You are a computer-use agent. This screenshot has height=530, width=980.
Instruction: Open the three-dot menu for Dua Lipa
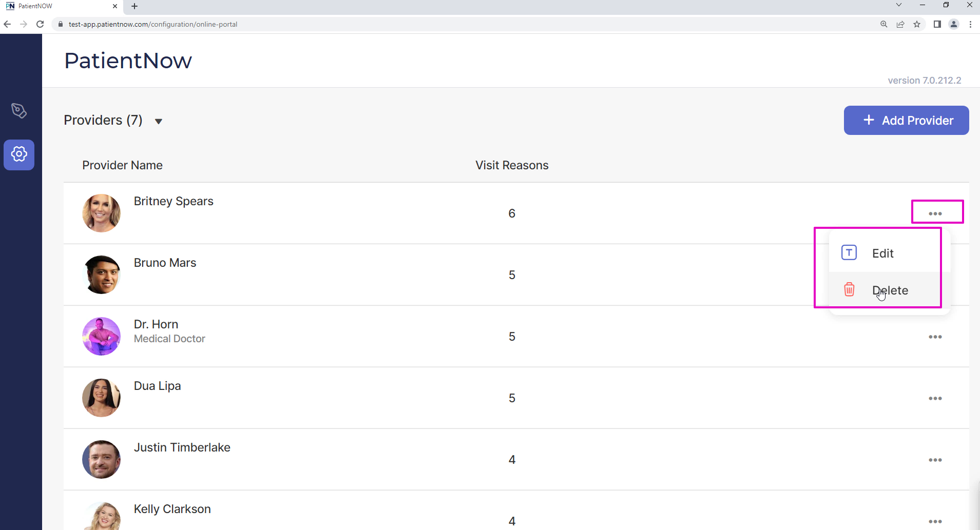tap(935, 398)
